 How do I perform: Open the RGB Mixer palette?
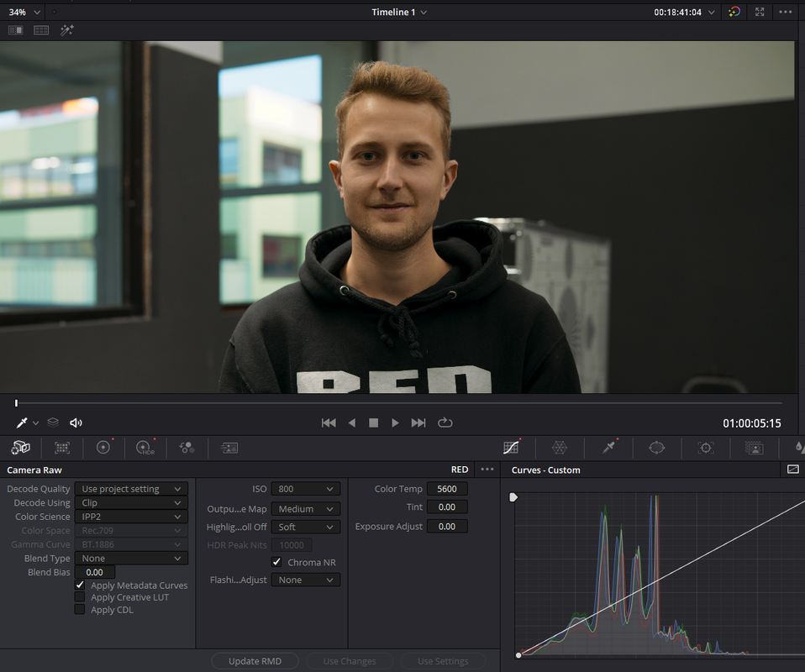click(x=187, y=448)
